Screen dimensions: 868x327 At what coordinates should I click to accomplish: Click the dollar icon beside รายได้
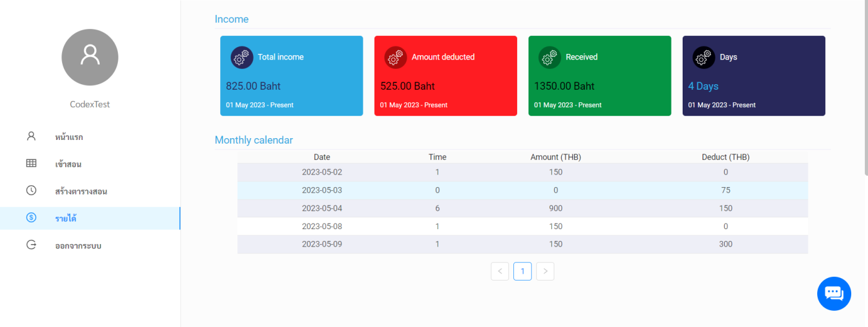tap(31, 217)
